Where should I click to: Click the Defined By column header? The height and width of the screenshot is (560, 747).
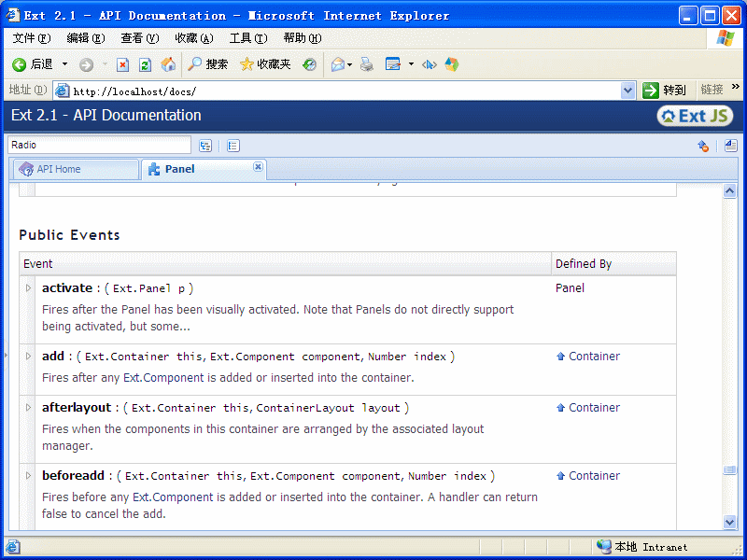(x=613, y=264)
